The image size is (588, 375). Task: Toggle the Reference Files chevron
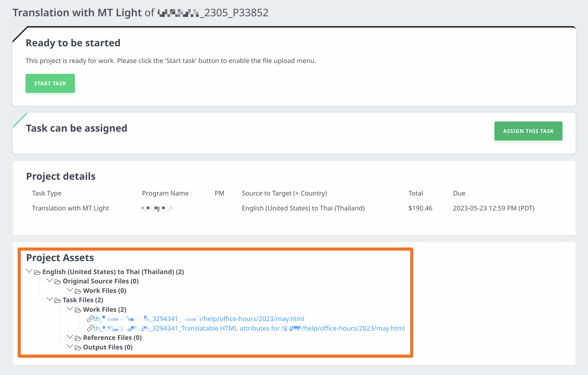(70, 337)
